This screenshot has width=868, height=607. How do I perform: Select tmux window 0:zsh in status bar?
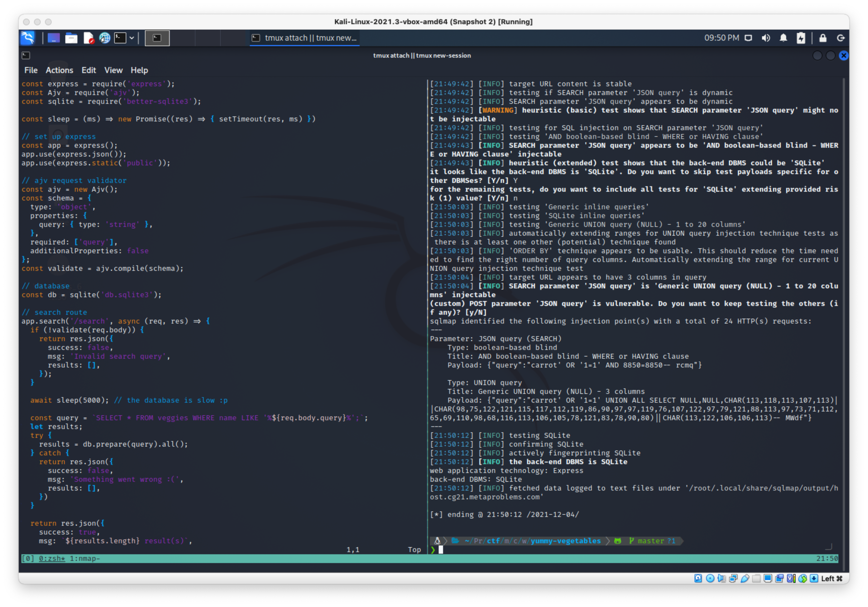coord(52,558)
